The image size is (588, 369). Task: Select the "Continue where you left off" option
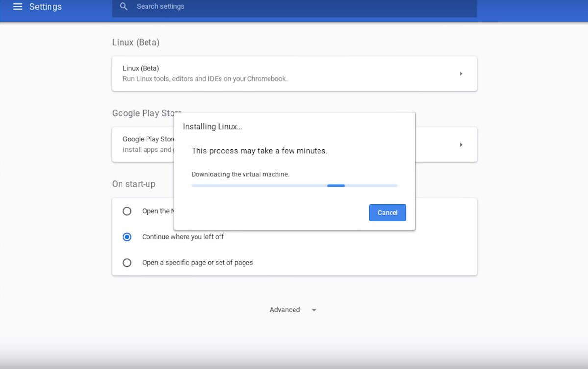(127, 237)
